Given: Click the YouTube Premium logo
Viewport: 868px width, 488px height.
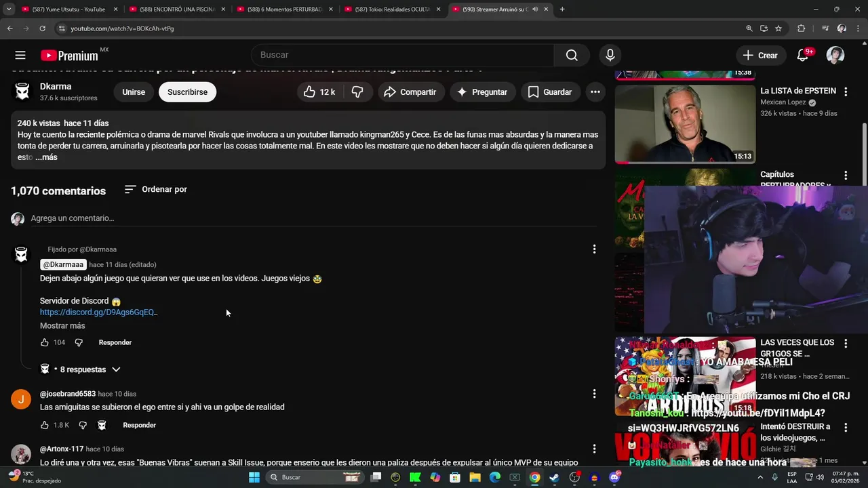Looking at the screenshot, I should (70, 56).
